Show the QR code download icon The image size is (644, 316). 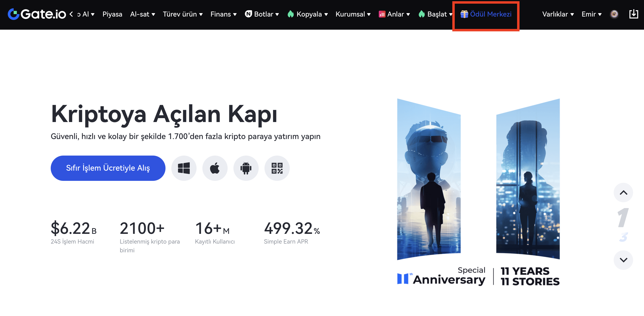pyautogui.click(x=277, y=168)
